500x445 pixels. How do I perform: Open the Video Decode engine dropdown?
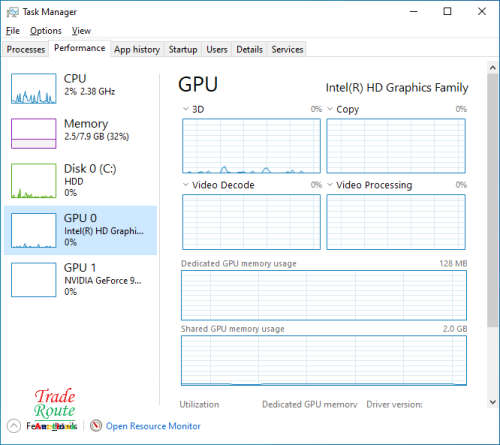(x=186, y=185)
